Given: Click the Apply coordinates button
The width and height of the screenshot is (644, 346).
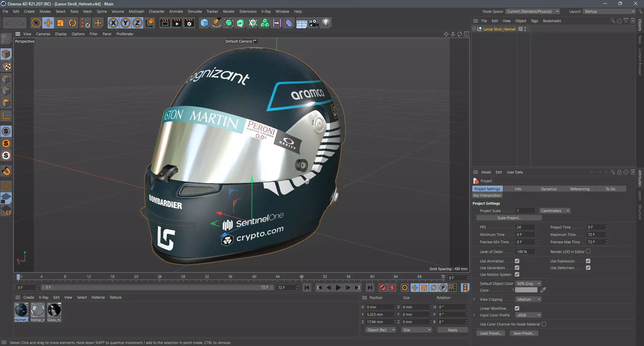Looking at the screenshot, I should tap(452, 330).
